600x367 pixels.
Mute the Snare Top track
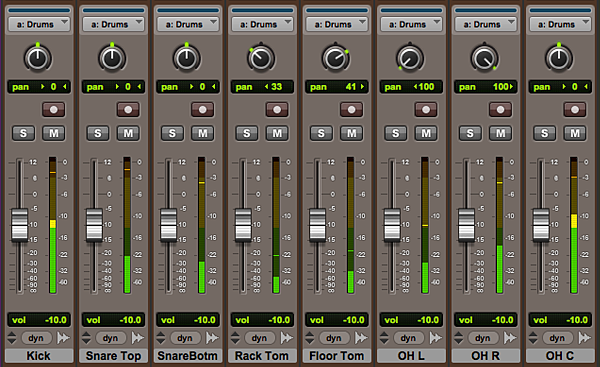point(128,133)
